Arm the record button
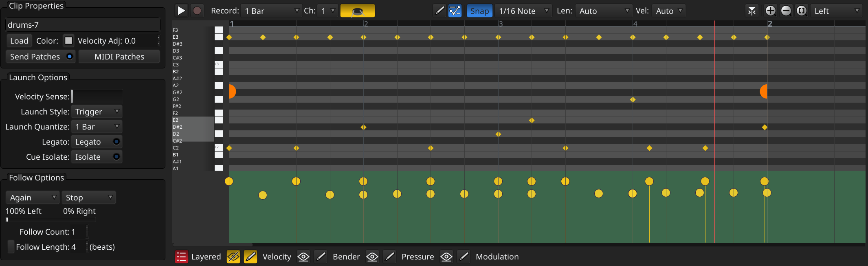 point(197,11)
